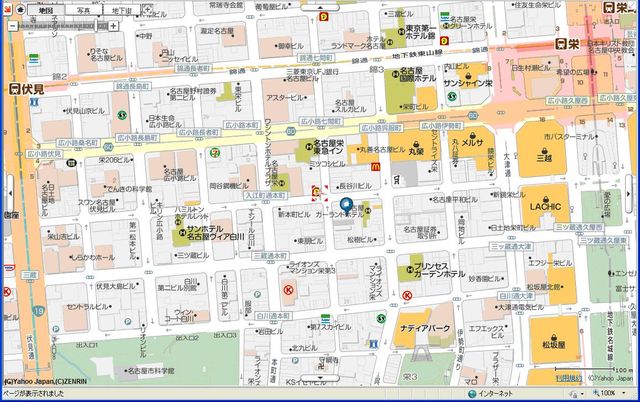Click the zoom slider track near its left end

pyautogui.click(x=24, y=26)
